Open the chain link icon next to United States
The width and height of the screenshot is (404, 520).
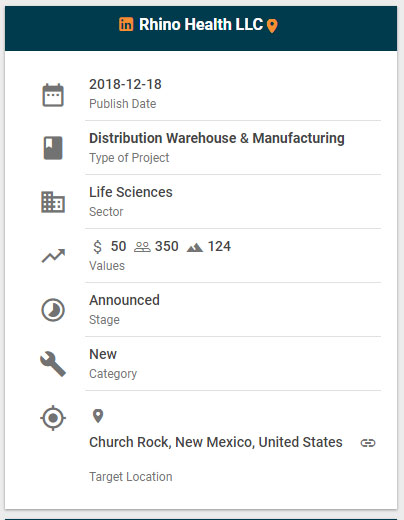(368, 443)
